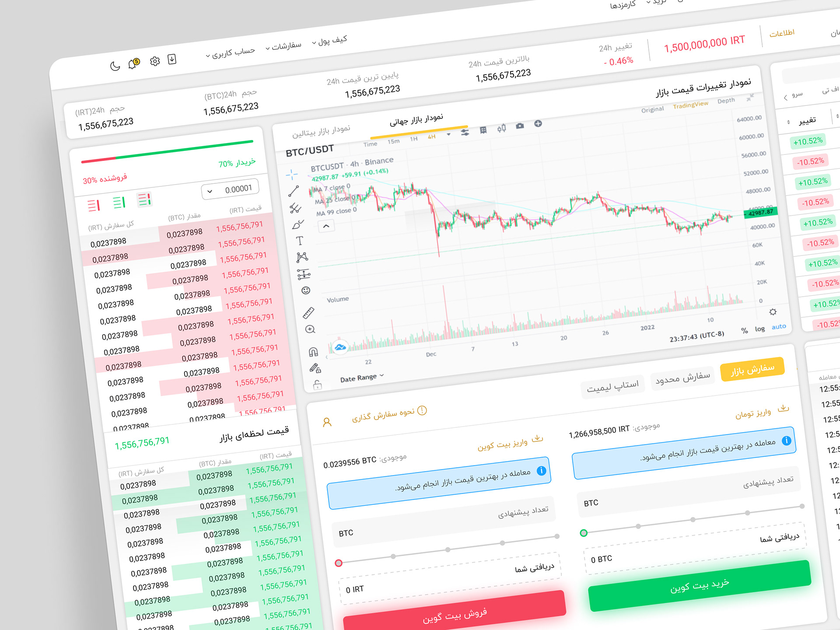The width and height of the screenshot is (840, 630).
Task: Click the red sell amount slider handle
Action: [x=339, y=563]
